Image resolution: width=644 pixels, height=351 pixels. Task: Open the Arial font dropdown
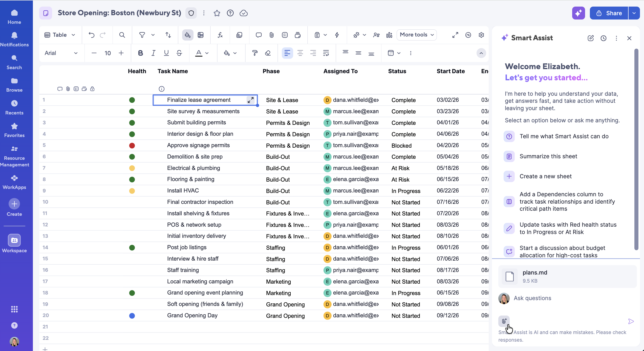point(61,53)
